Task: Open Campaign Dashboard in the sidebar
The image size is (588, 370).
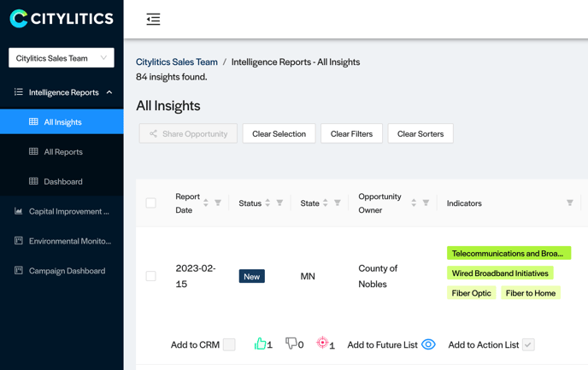Action: point(62,271)
